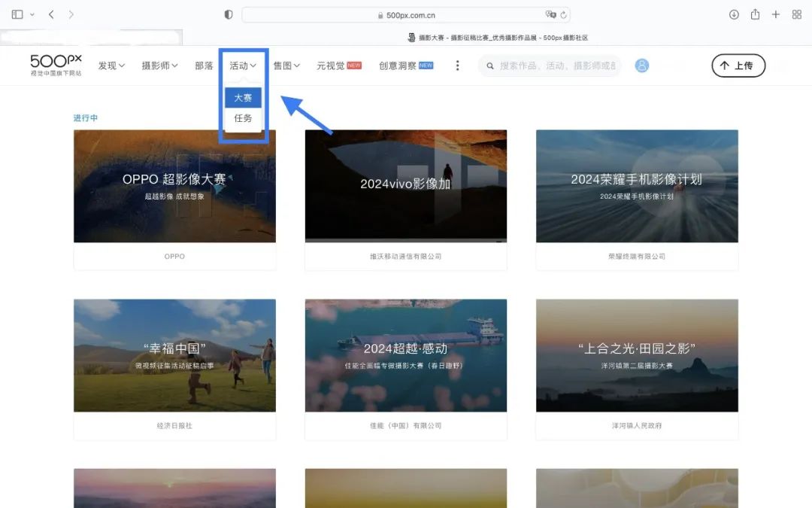This screenshot has width=812, height=508.
Task: Click the 上传 upload button
Action: tap(738, 65)
